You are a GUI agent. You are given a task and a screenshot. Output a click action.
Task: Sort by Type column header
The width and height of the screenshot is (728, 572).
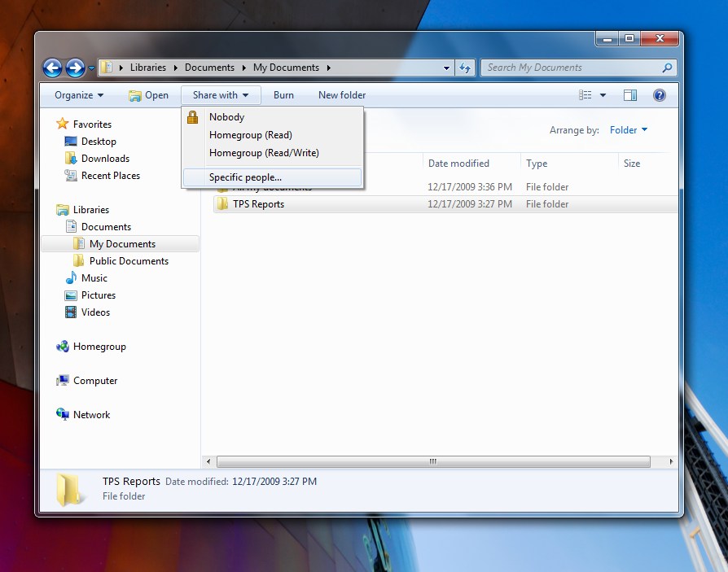570,164
